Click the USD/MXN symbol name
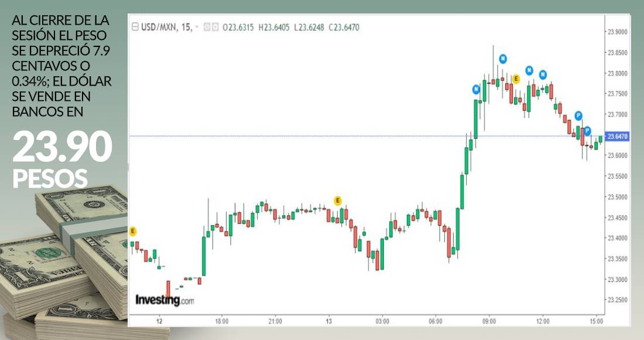Screen dimensions: 644x340 pyautogui.click(x=159, y=27)
